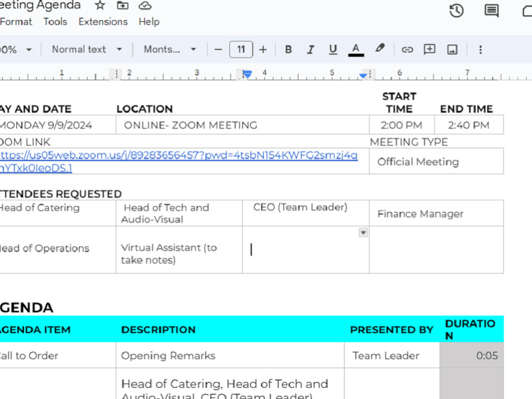Star the document with the star icon
Screen dimensions: 532x399
pyautogui.click(x=100, y=5)
